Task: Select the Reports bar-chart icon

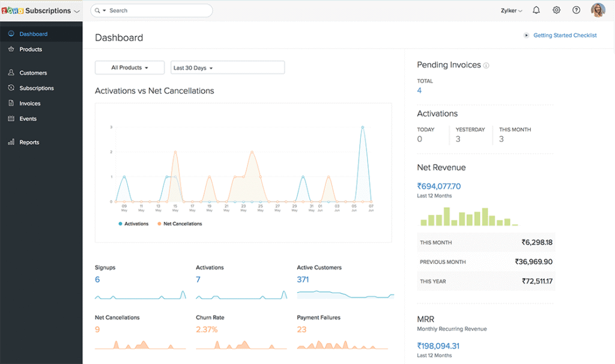Action: [11, 142]
